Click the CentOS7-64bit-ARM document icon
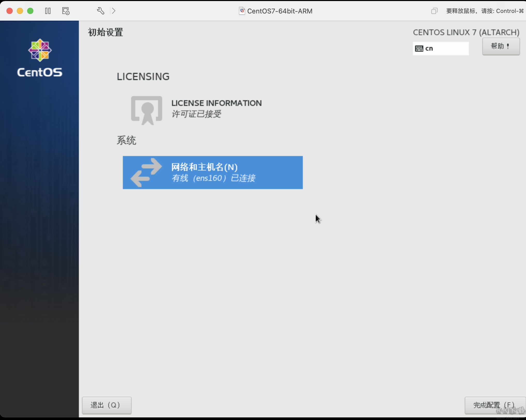The width and height of the screenshot is (526, 420). pyautogui.click(x=242, y=11)
